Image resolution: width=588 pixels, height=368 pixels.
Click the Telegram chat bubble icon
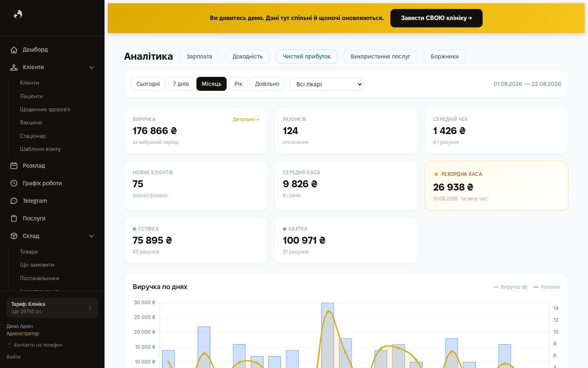[x=14, y=201]
